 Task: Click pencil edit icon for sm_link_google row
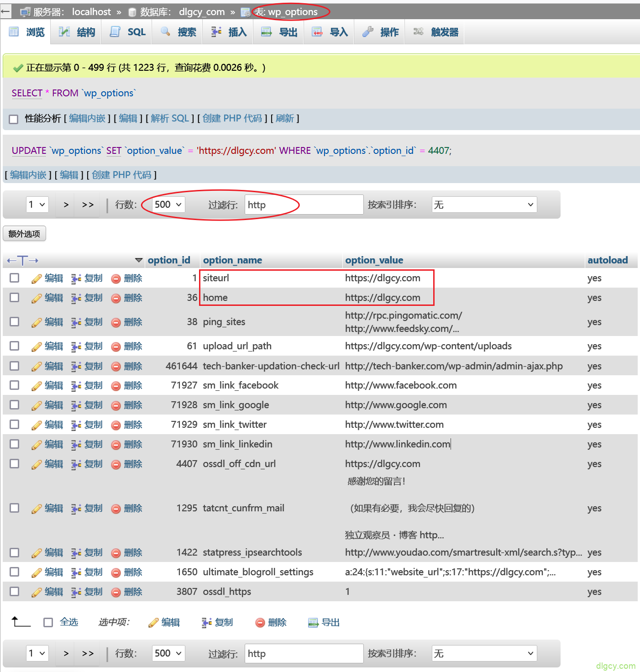37,405
